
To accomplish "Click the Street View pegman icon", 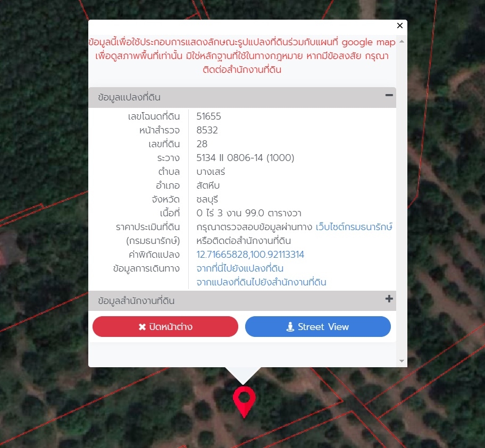I will [290, 327].
